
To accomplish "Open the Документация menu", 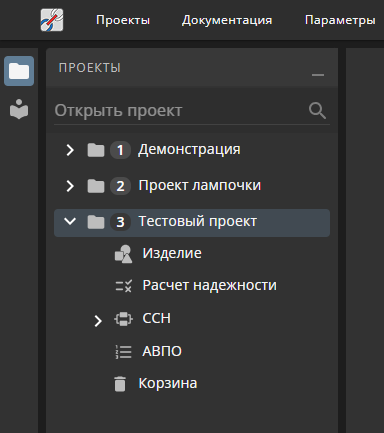I will 227,20.
